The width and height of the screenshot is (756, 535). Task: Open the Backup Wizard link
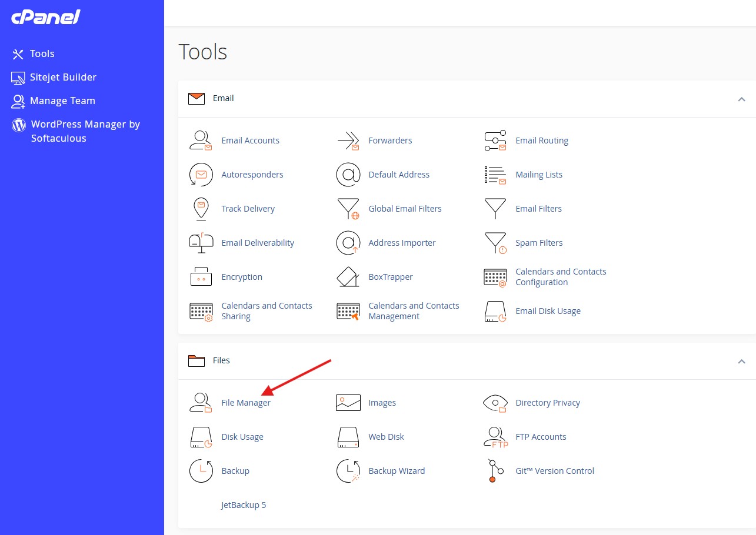click(397, 471)
